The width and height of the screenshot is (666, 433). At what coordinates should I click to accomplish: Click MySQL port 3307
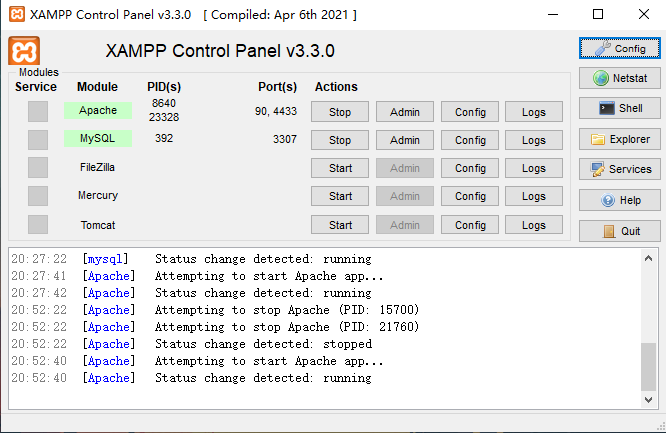[x=285, y=139]
